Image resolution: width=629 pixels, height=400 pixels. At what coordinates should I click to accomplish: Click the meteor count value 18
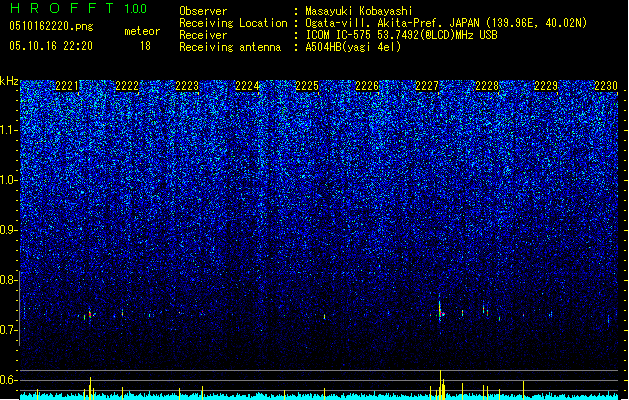pos(145,46)
